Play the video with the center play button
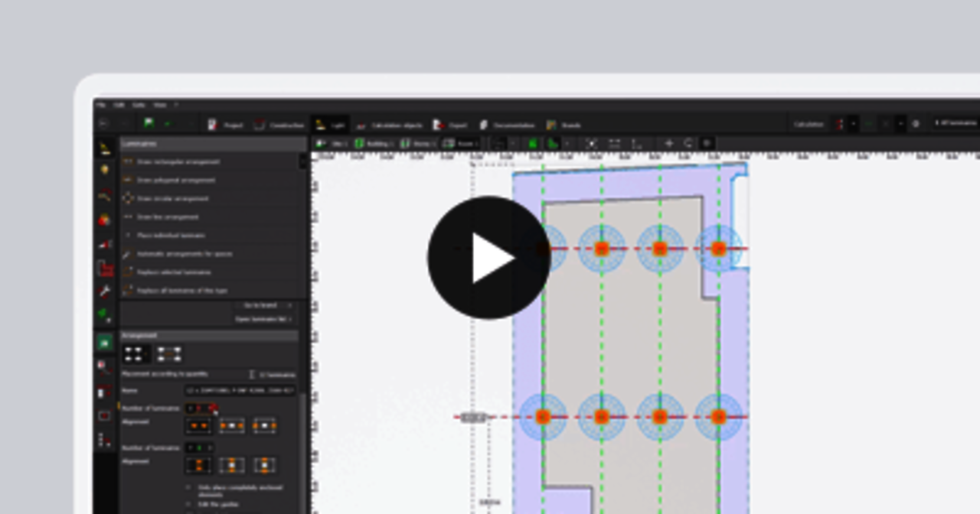The width and height of the screenshot is (980, 514). [488, 258]
